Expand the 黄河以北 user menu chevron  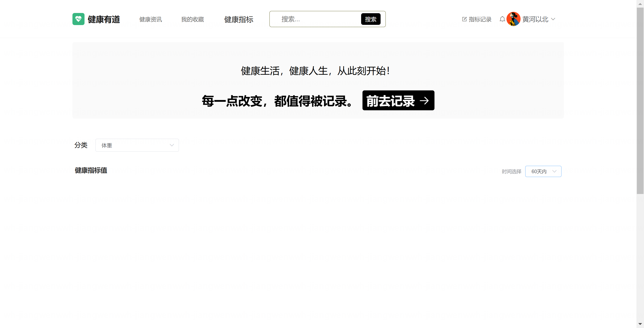click(553, 19)
